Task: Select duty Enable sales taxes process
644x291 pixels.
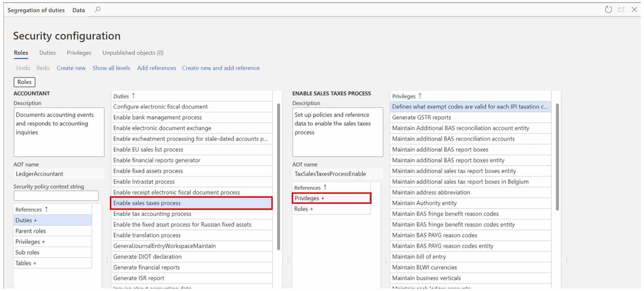Action: click(192, 203)
